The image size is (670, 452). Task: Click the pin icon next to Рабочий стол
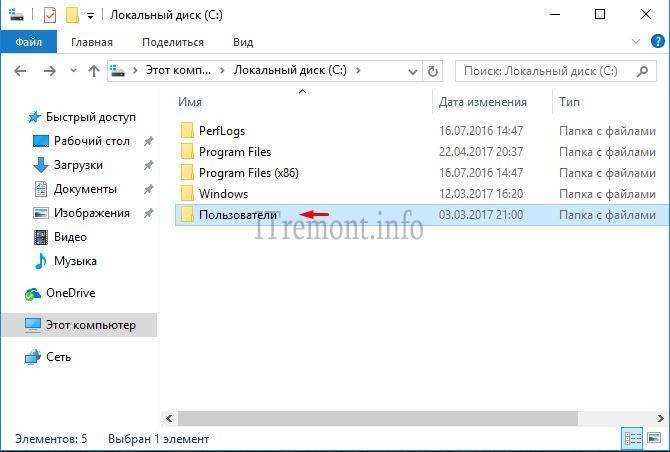[148, 141]
